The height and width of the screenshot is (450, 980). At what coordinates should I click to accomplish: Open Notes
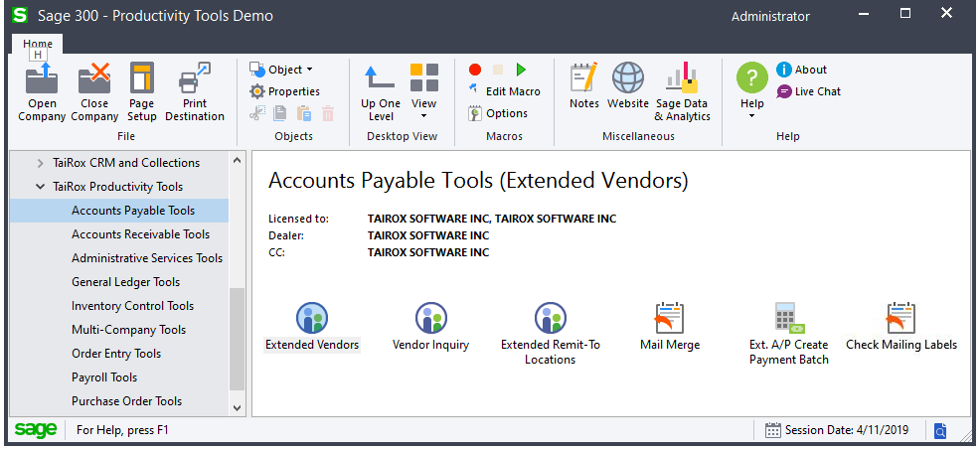pos(583,85)
